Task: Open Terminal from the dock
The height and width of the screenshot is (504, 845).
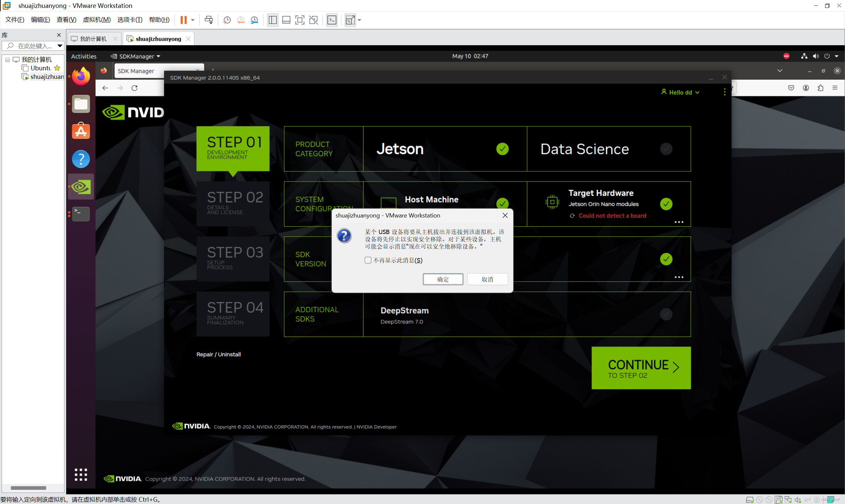Action: point(81,214)
